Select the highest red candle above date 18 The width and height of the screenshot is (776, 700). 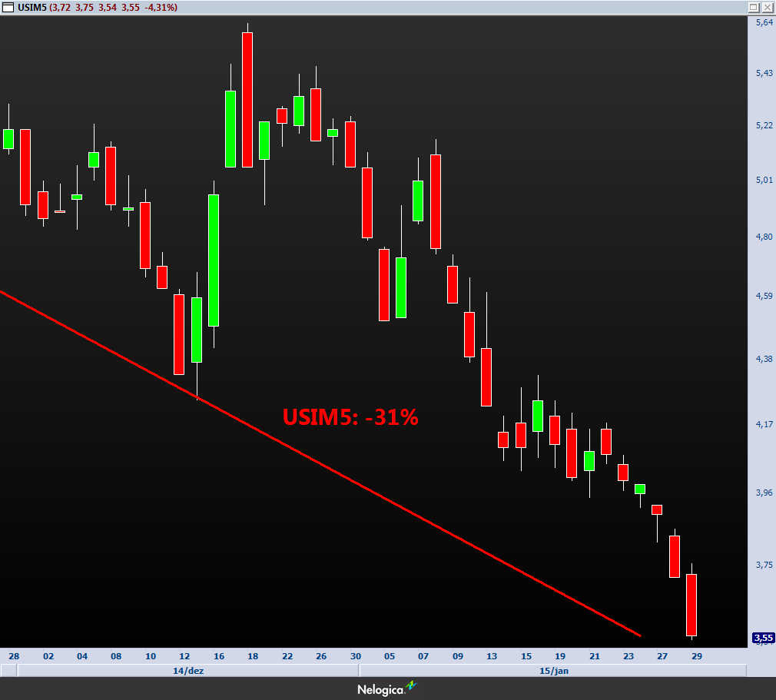coord(247,100)
